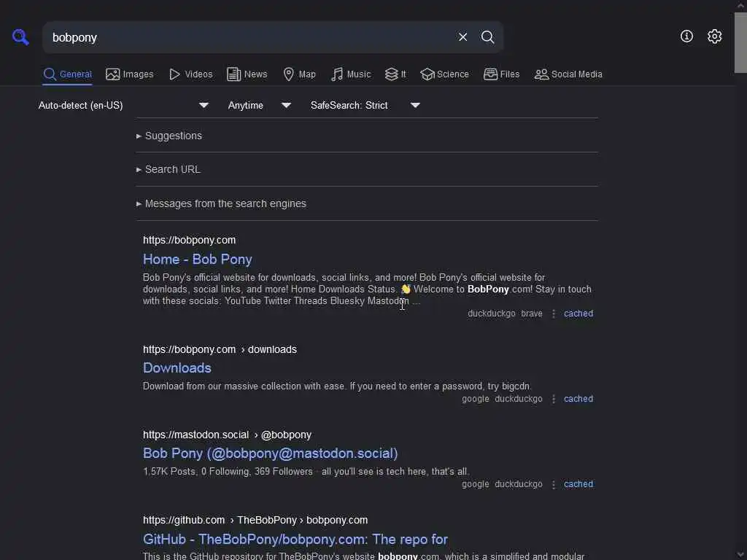Screen dimensions: 747x560
Task: Open the Downloads result link
Action: coord(177,368)
